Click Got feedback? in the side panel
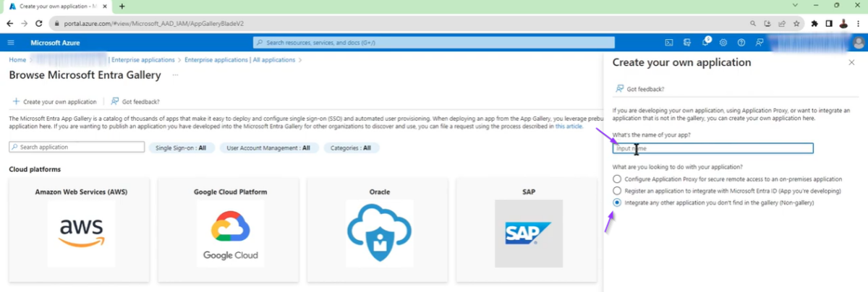Screen dimensions: 868x292 tap(640, 89)
